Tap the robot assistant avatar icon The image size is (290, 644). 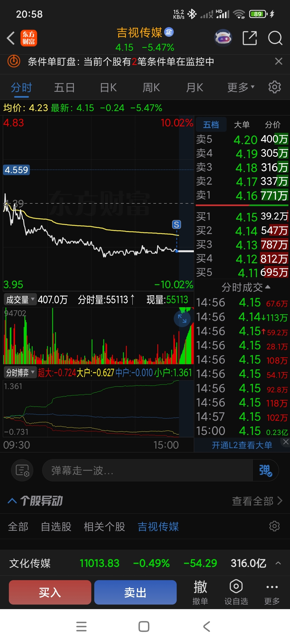pyautogui.click(x=223, y=38)
